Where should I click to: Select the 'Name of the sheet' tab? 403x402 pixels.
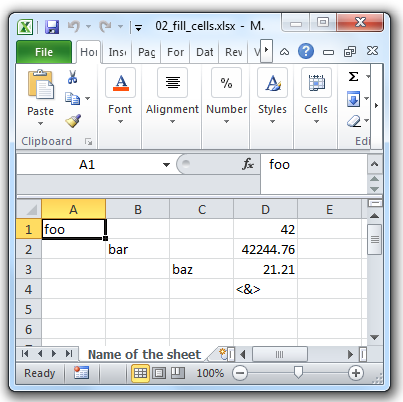144,354
